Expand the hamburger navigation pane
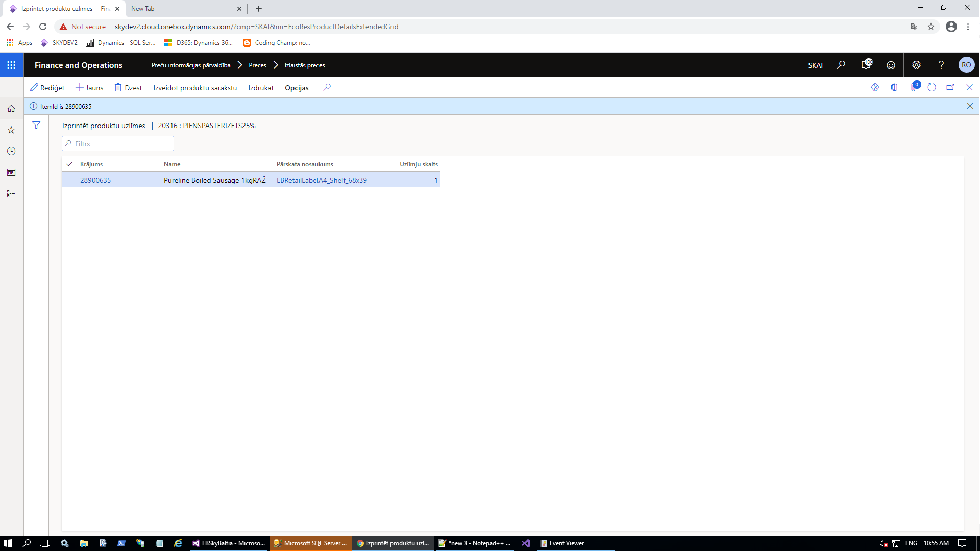Screen dimensions: 980x551 click(11, 88)
